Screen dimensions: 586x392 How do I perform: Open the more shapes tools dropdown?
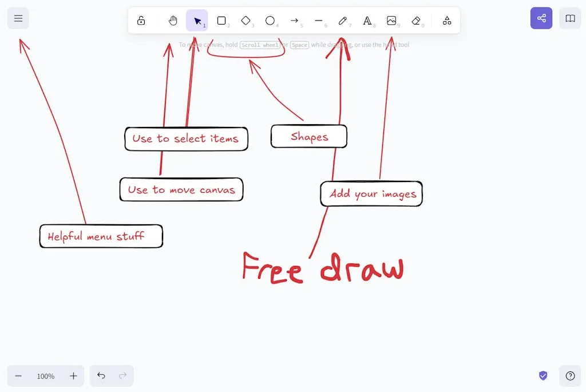tap(447, 21)
